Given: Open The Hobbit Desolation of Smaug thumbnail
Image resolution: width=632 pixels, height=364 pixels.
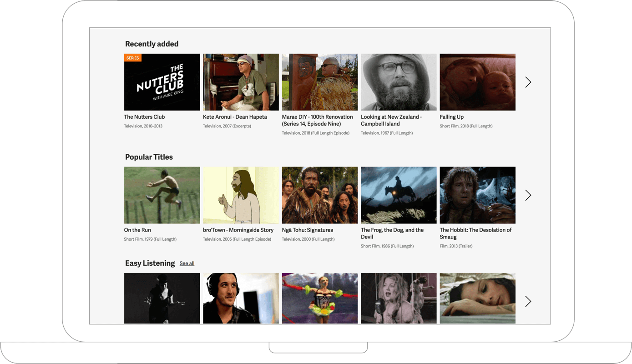Looking at the screenshot, I should pos(477,195).
